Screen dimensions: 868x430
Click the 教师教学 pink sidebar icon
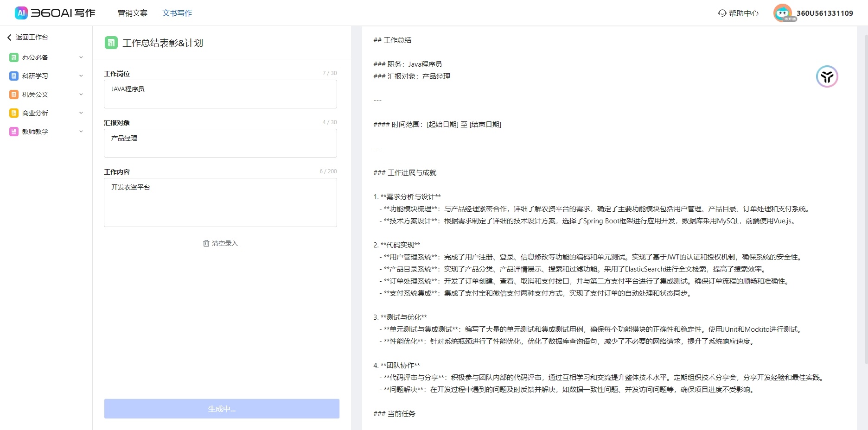(x=14, y=132)
